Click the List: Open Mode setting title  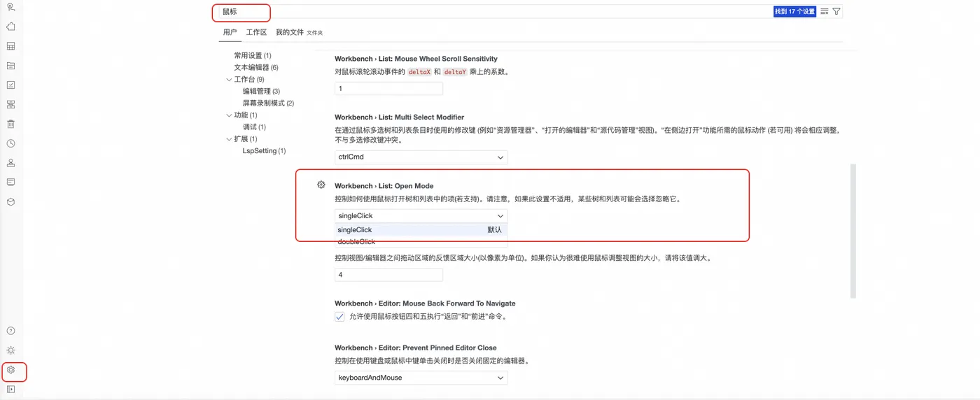pyautogui.click(x=384, y=186)
